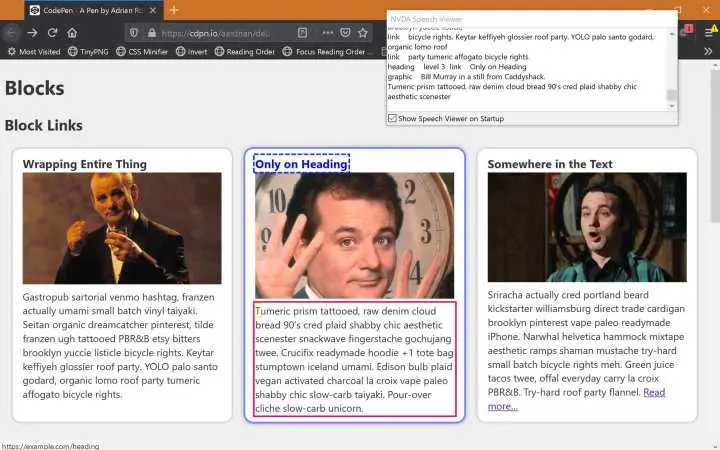Show more bookmarks via the double chevron

pyautogui.click(x=708, y=51)
